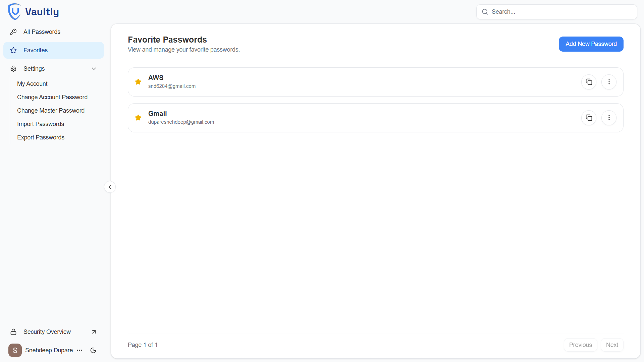644x362 pixels.
Task: Copy the Gmail password
Action: pos(589,118)
